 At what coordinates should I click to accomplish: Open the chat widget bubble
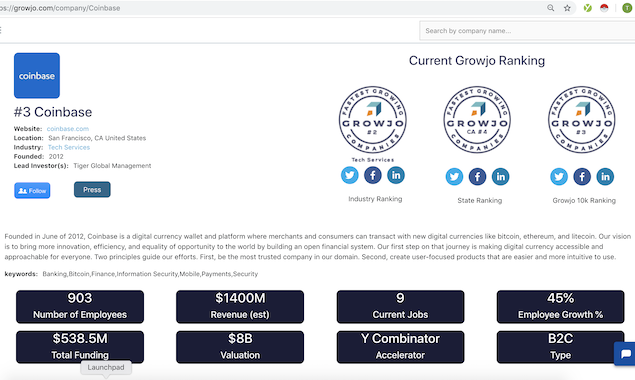(625, 354)
